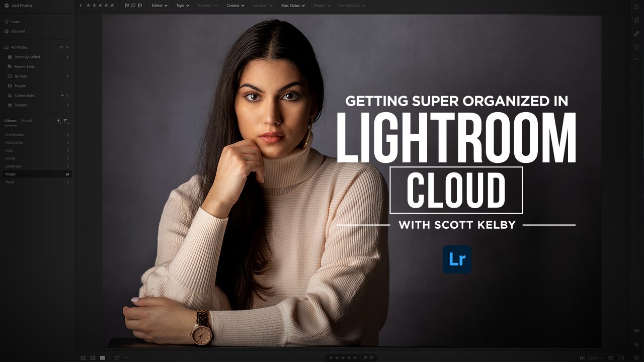Viewport: 644px width, 362px height.
Task: Open the Sync Status filter dropdown
Action: click(293, 6)
